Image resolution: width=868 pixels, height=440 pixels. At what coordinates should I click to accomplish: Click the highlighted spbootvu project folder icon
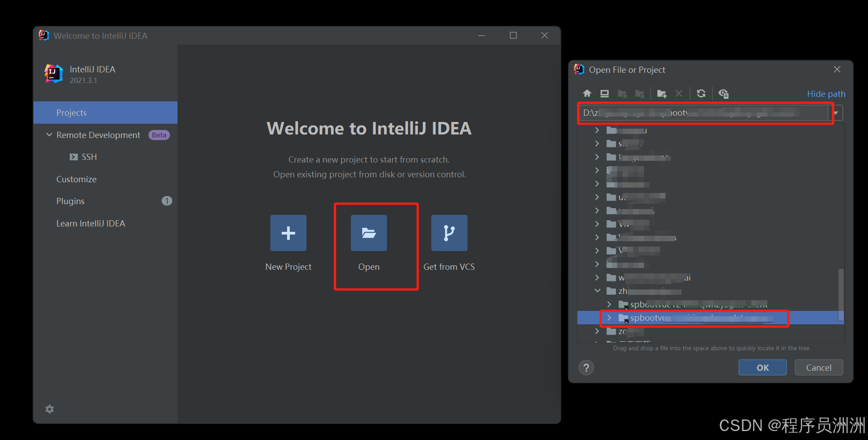[623, 318]
